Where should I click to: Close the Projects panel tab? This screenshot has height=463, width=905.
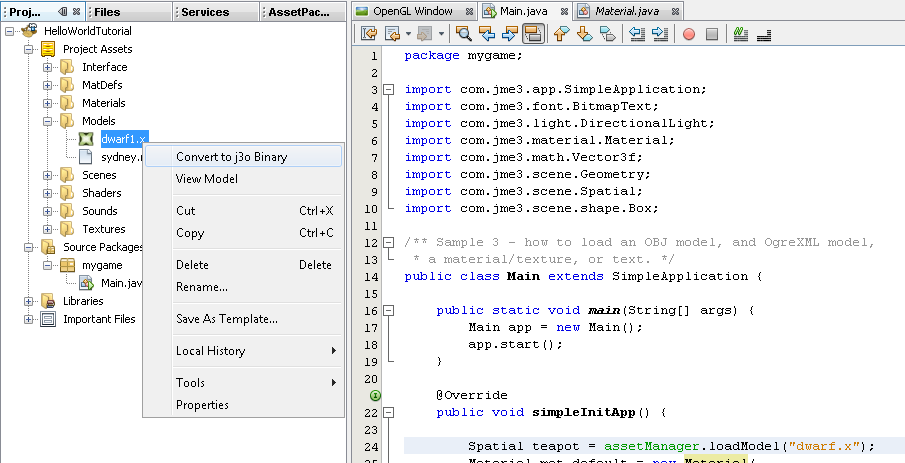(76, 12)
